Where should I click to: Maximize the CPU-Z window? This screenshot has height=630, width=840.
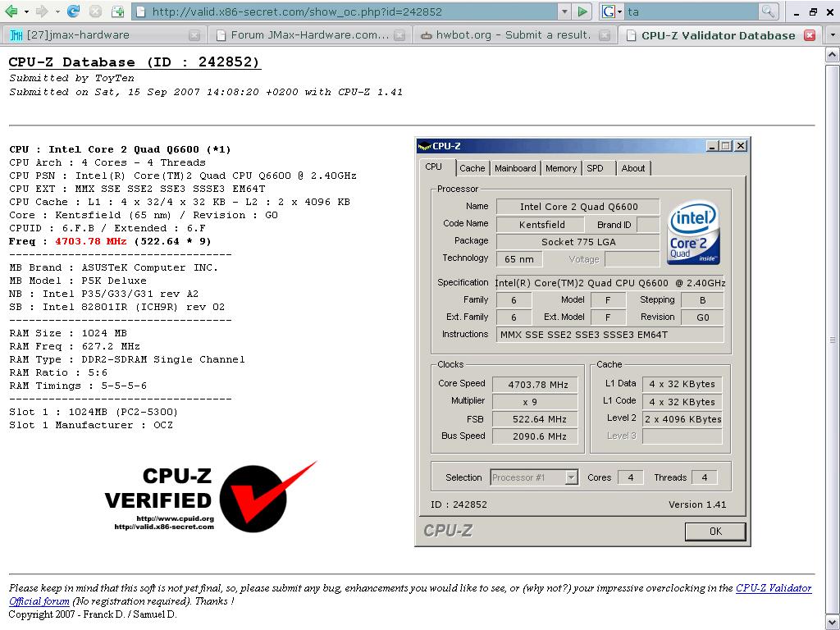[x=725, y=146]
